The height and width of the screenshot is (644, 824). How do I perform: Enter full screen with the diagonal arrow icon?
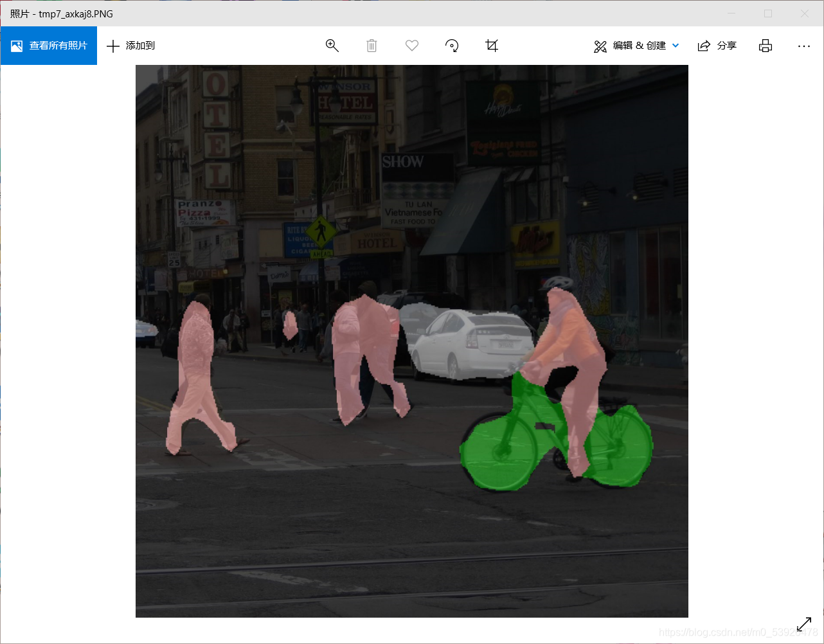tap(804, 624)
